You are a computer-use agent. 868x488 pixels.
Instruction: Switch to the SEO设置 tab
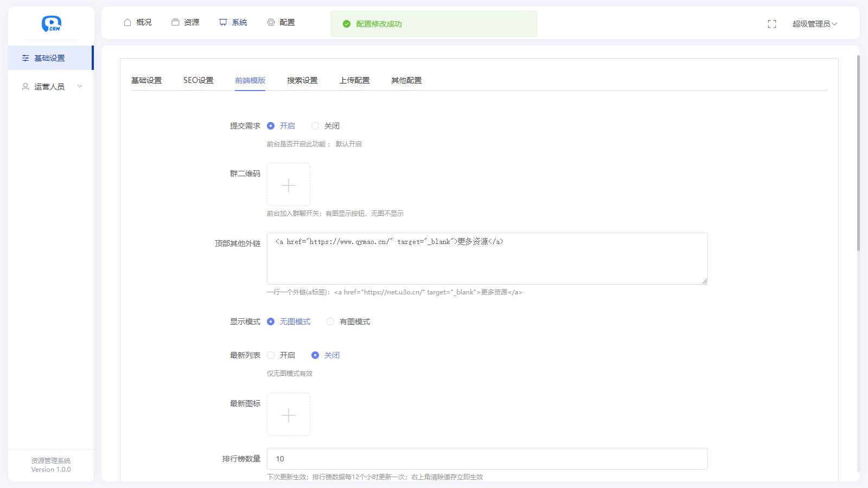[198, 80]
